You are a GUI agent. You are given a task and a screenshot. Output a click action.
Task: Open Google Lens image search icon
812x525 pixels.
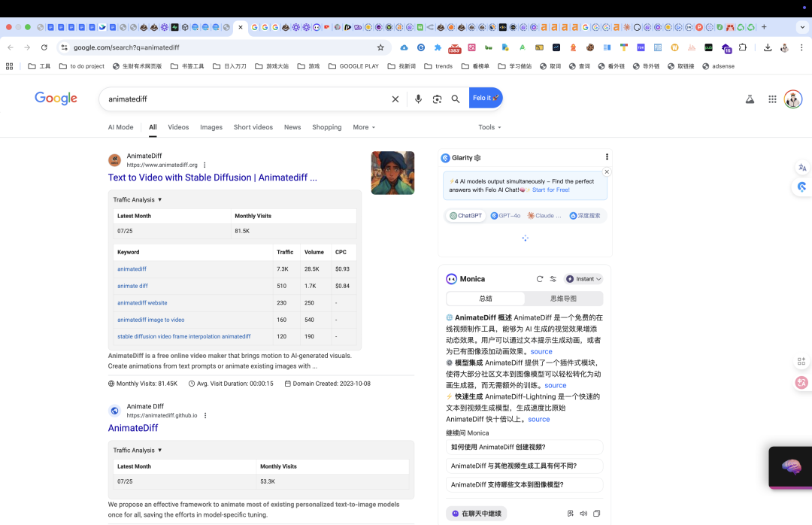tap(437, 99)
